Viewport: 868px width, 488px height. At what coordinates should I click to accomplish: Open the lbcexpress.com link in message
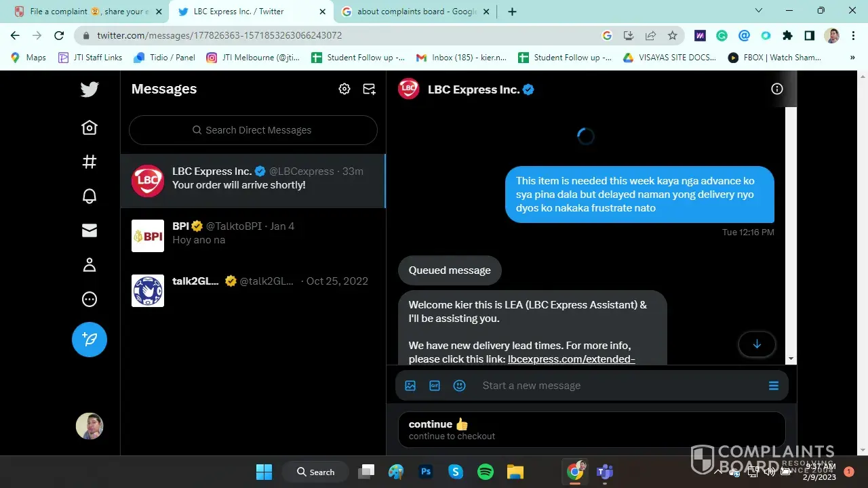click(571, 359)
